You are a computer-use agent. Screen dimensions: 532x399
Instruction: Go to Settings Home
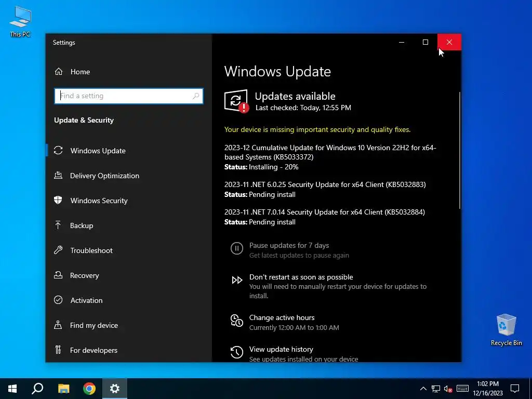(129, 72)
